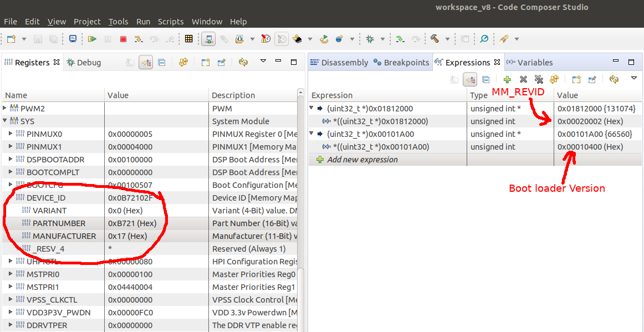Select the MANUFACTURER register row
This screenshot has width=644, height=332.
click(x=150, y=236)
